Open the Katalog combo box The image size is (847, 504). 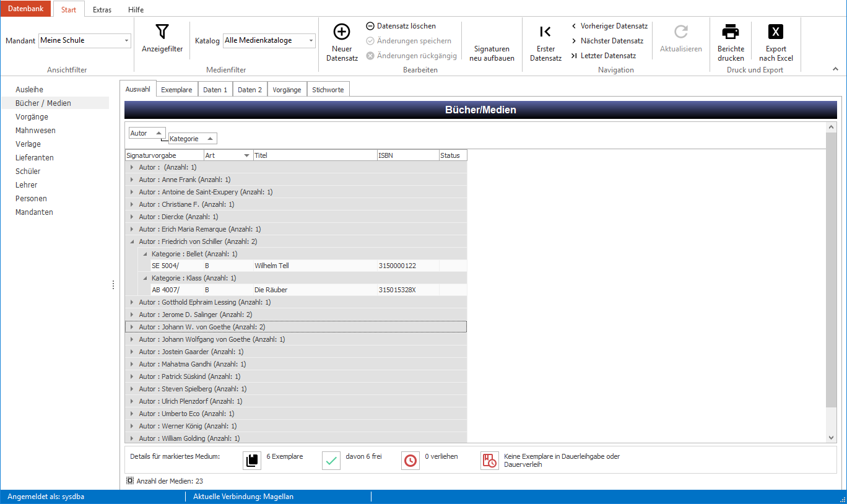click(x=269, y=40)
